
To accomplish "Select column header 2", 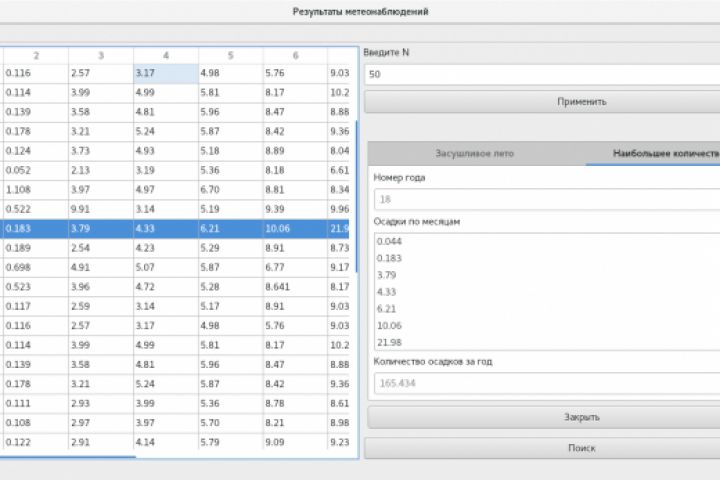I will [36, 56].
